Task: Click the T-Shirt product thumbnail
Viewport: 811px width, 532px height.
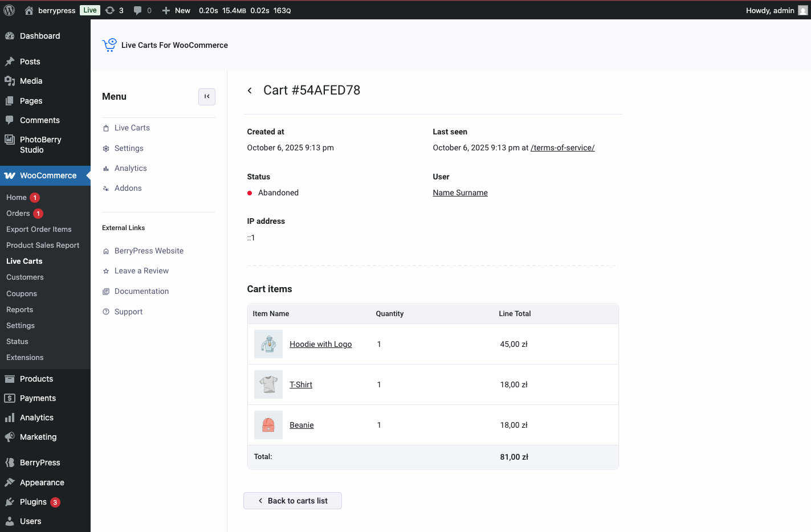Action: (268, 384)
